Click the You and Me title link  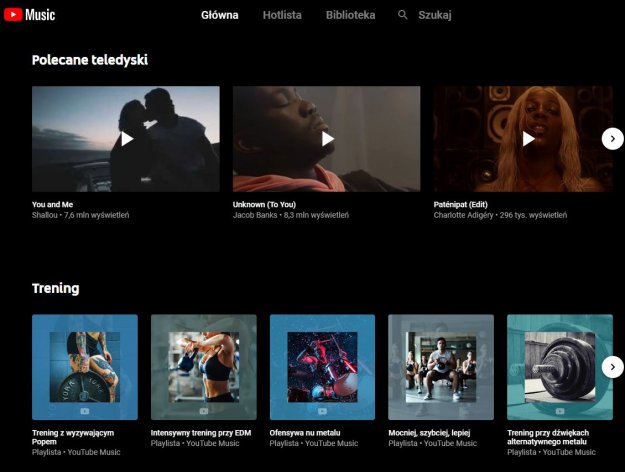[52, 205]
